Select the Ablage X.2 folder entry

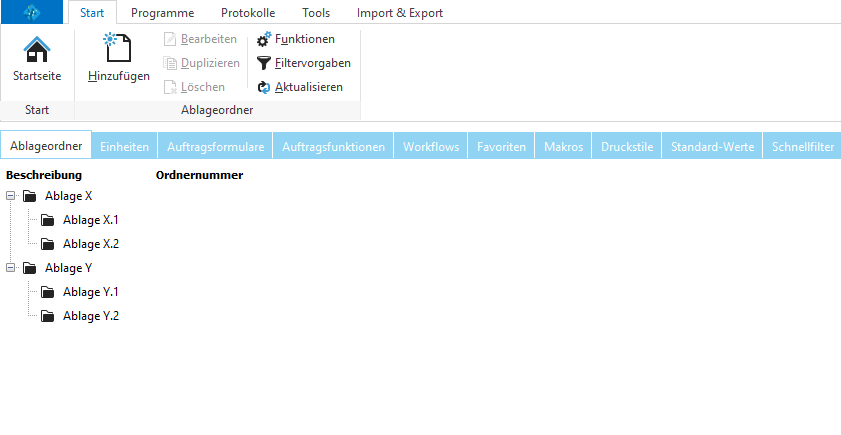tap(91, 244)
